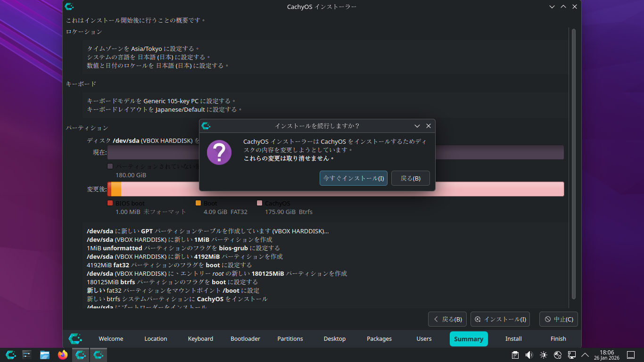Select the Bootloader step
644x362 pixels.
click(245, 339)
